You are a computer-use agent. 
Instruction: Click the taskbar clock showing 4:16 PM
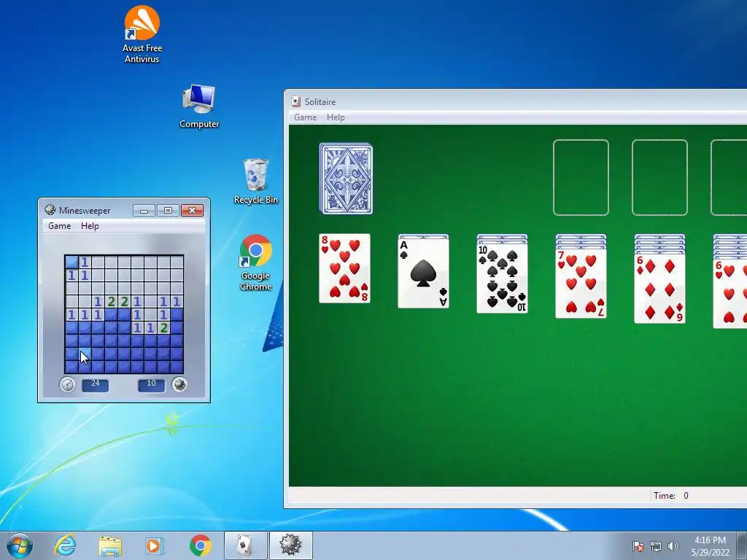[711, 545]
